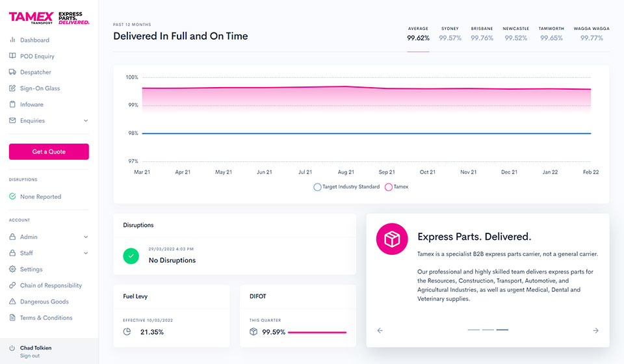The height and width of the screenshot is (364, 624).
Task: Click the Infoware clipboard icon
Action: (x=12, y=104)
